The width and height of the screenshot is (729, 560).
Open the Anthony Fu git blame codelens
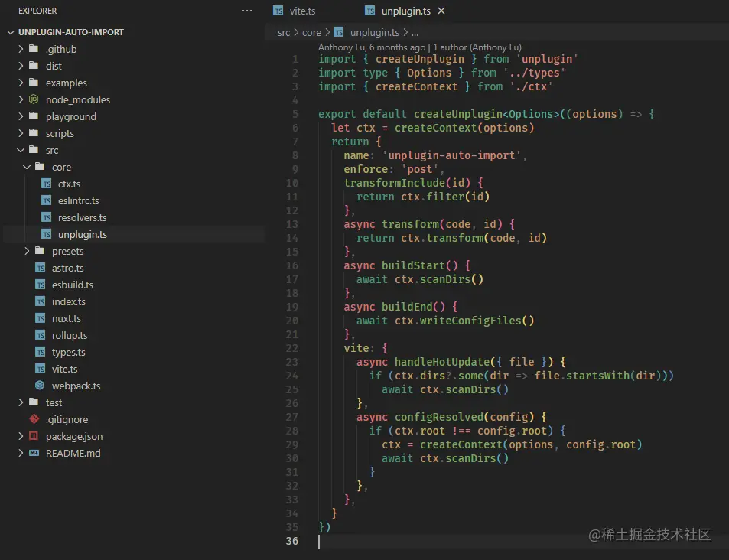pos(420,47)
